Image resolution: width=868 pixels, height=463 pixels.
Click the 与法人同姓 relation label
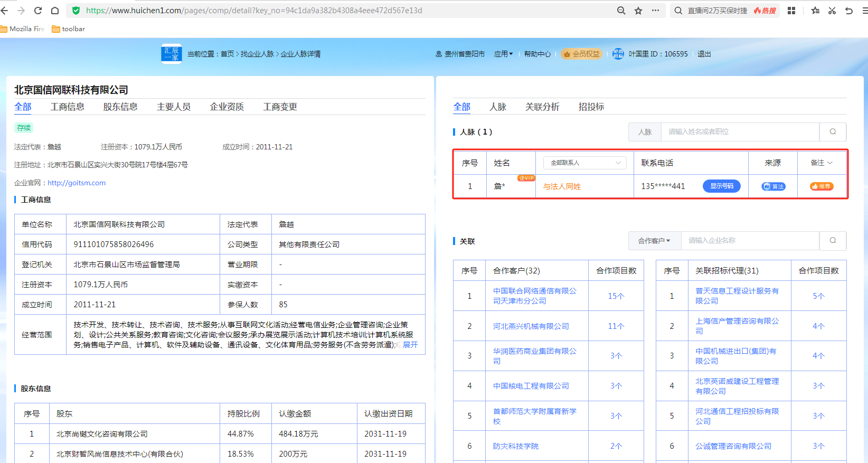(562, 186)
